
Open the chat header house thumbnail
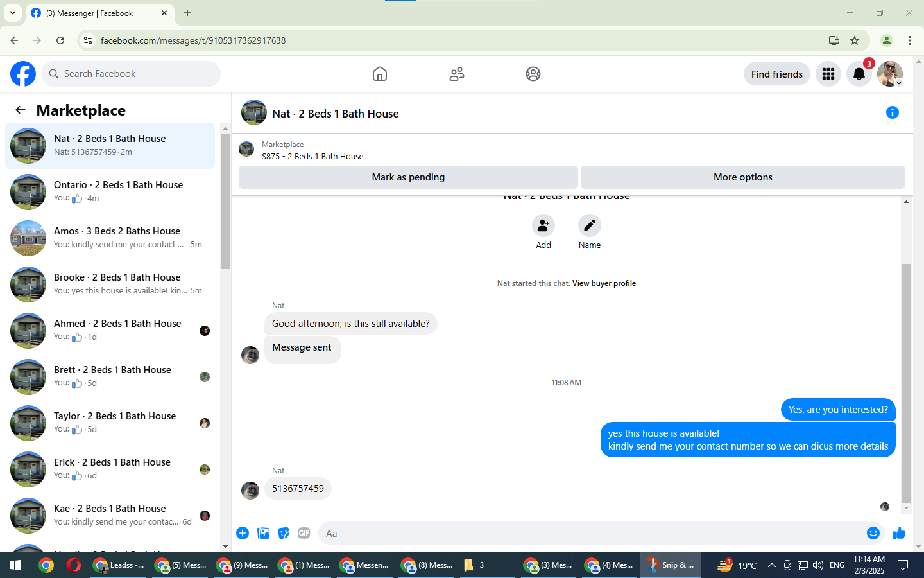click(x=254, y=112)
